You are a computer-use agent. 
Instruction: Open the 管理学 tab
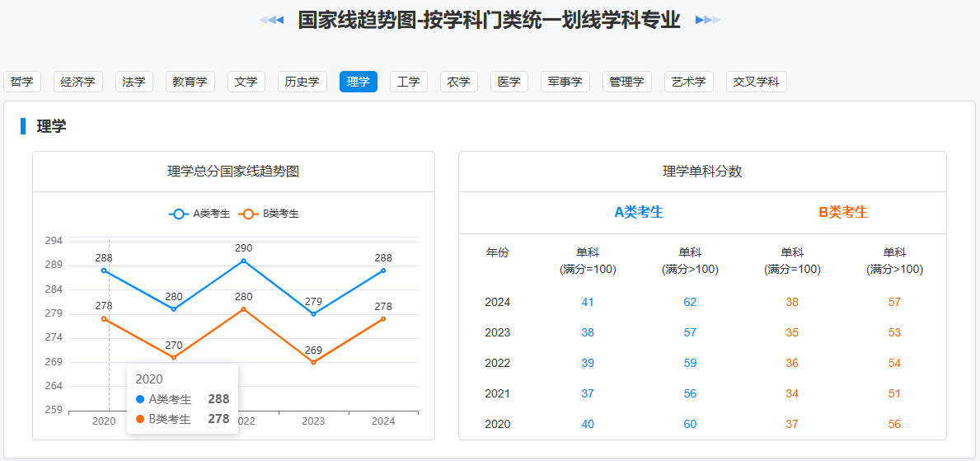(x=626, y=82)
